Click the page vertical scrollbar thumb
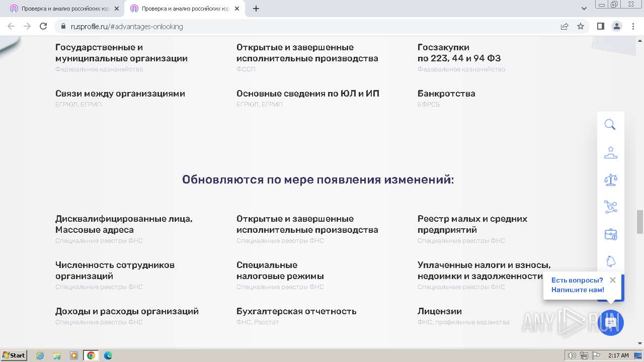This screenshot has width=644, height=362. tap(640, 222)
